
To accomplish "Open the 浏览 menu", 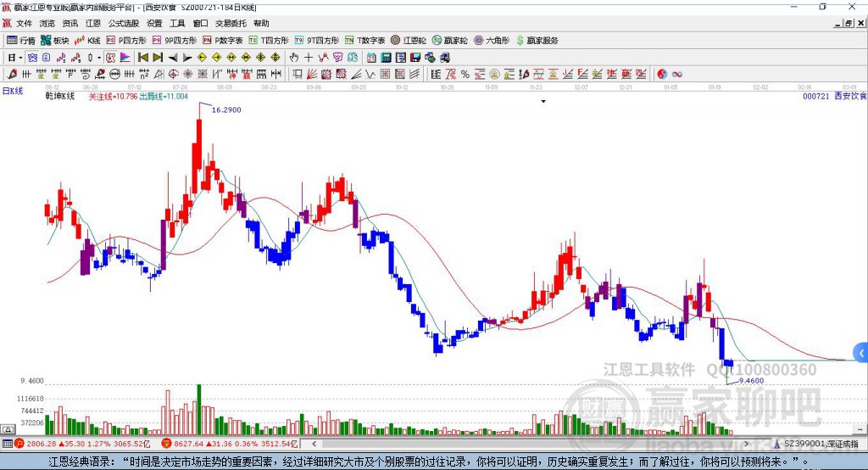I will coord(47,23).
